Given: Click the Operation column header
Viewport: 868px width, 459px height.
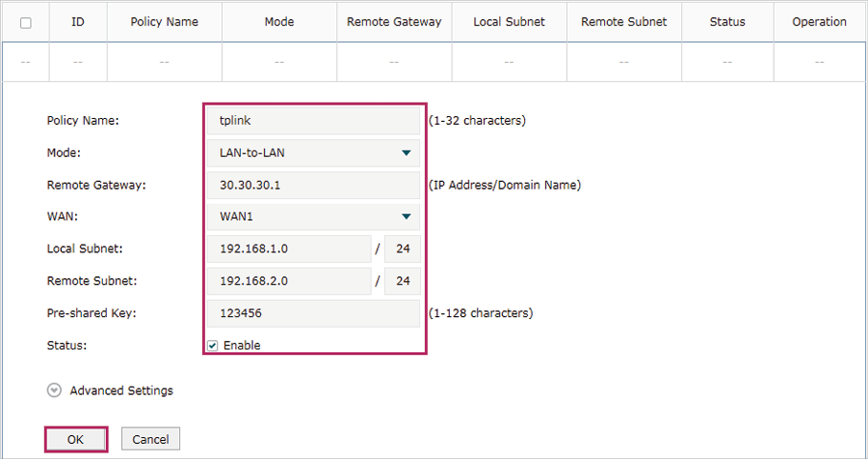Looking at the screenshot, I should tap(819, 22).
